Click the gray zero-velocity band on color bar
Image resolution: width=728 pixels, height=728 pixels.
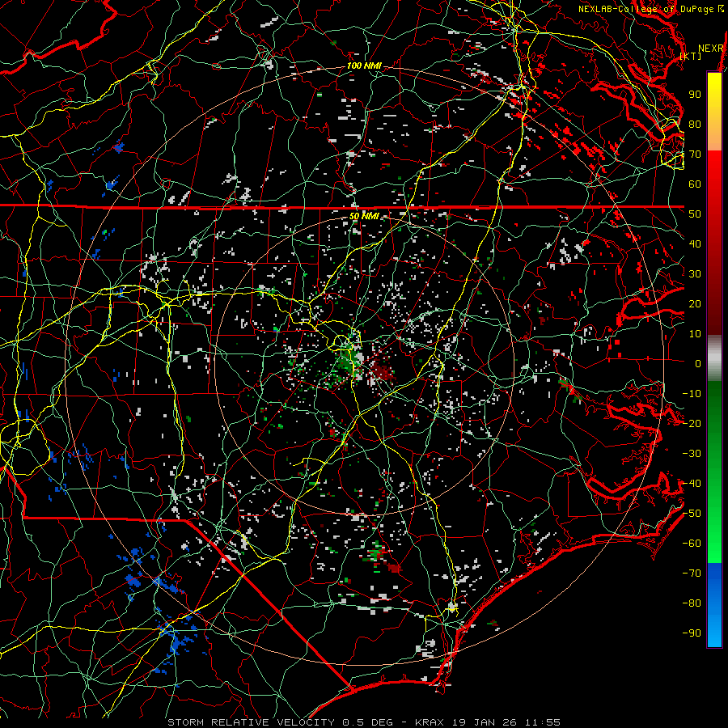(714, 358)
